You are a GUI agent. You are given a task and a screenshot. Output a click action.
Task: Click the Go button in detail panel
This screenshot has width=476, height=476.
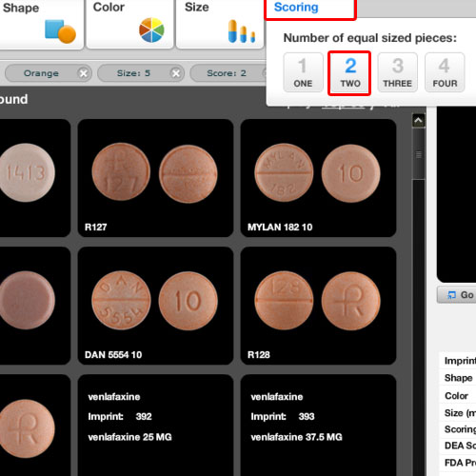pyautogui.click(x=457, y=295)
